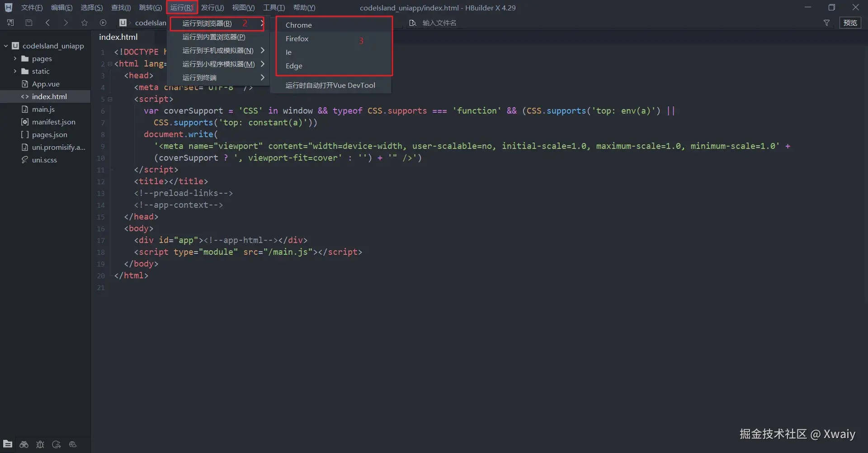Image resolution: width=868 pixels, height=453 pixels.
Task: Collapse the codeIsland_uniapp project tree
Action: (6, 46)
